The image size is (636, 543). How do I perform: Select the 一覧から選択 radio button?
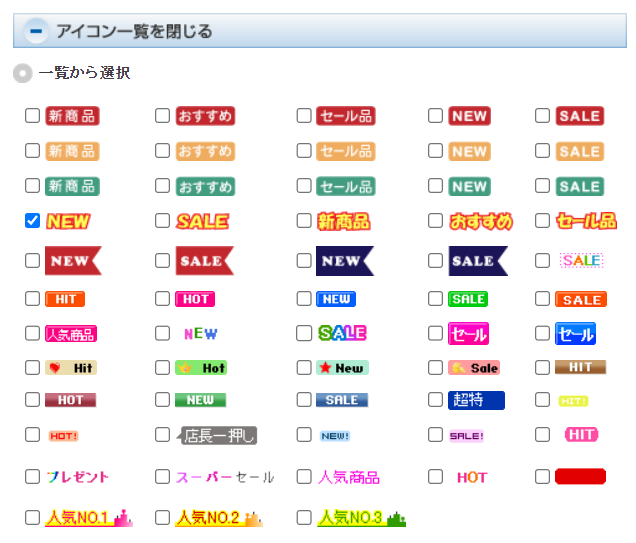pyautogui.click(x=23, y=73)
